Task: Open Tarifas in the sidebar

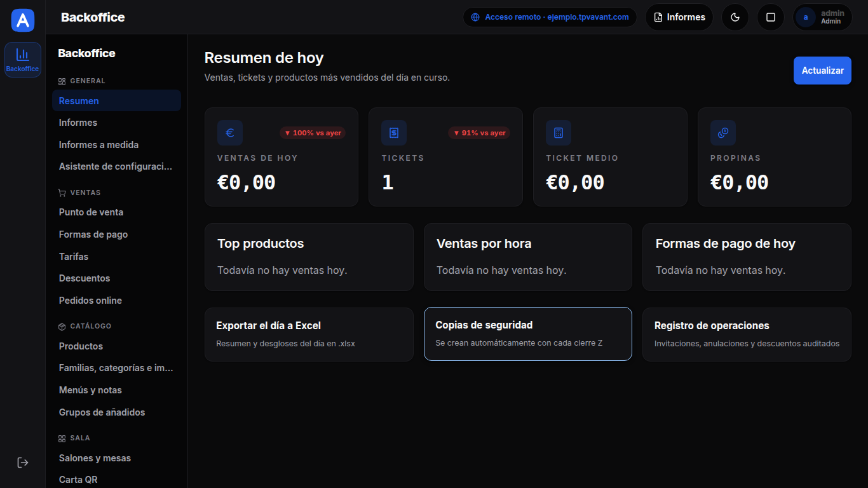Action: (x=117, y=257)
